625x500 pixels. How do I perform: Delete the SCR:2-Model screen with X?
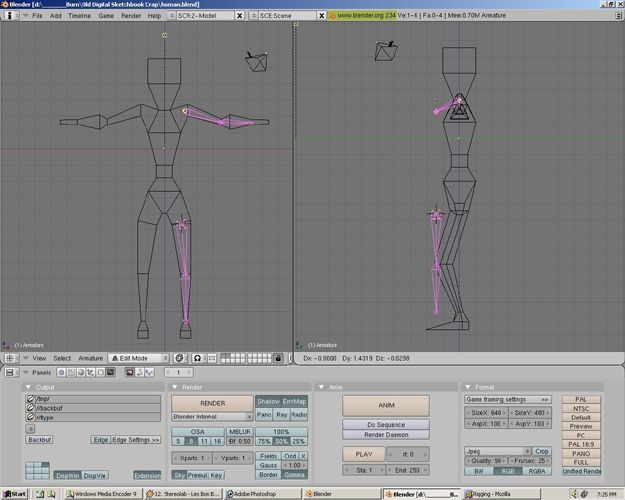click(x=240, y=16)
